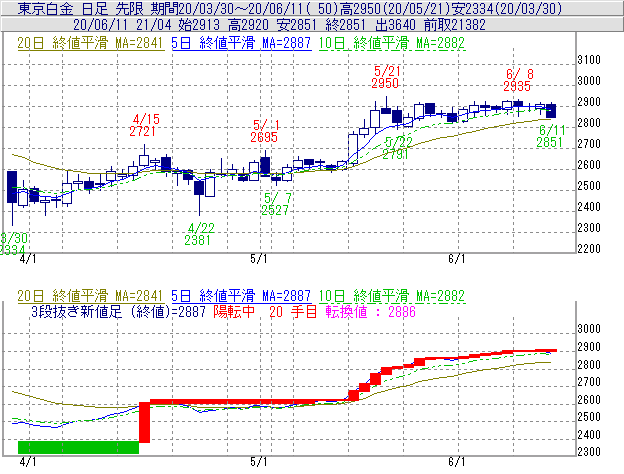The height and width of the screenshot is (474, 624).
Task: Click the 5/22 2791 low annotation
Action: 396,148
